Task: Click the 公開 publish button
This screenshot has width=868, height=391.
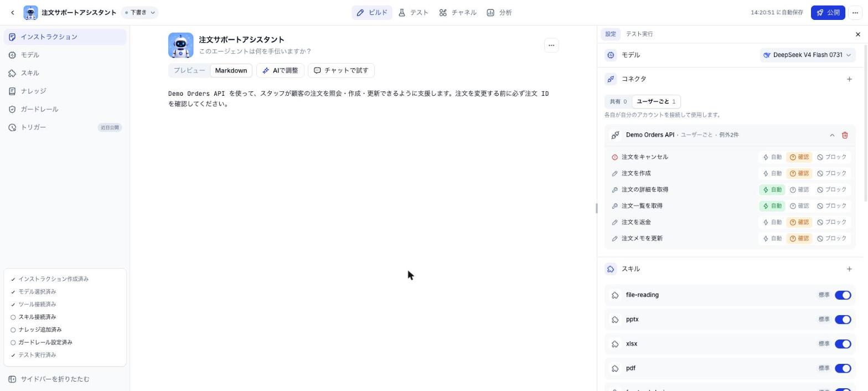Action: pos(828,12)
